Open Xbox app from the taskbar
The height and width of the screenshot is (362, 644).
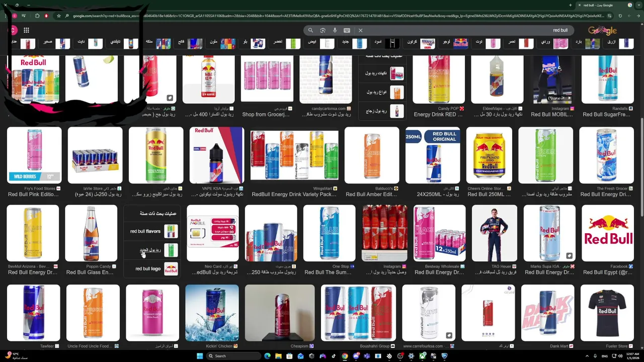pyautogui.click(x=422, y=356)
